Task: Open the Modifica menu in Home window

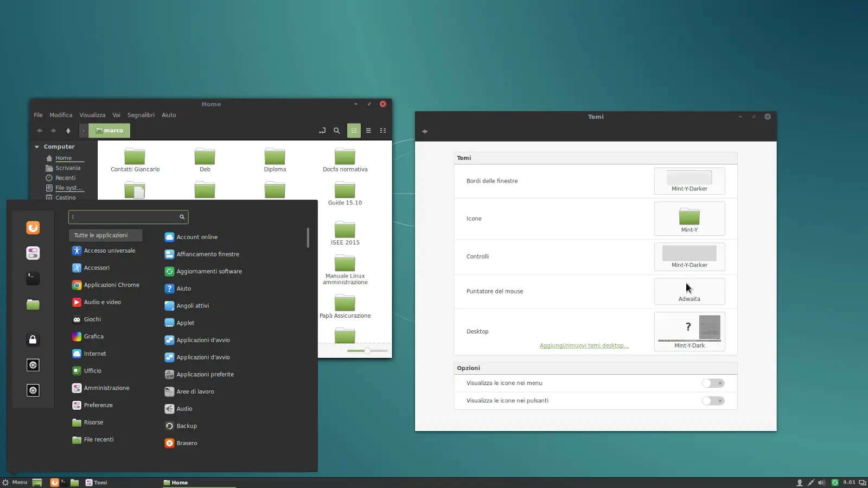Action: point(61,115)
